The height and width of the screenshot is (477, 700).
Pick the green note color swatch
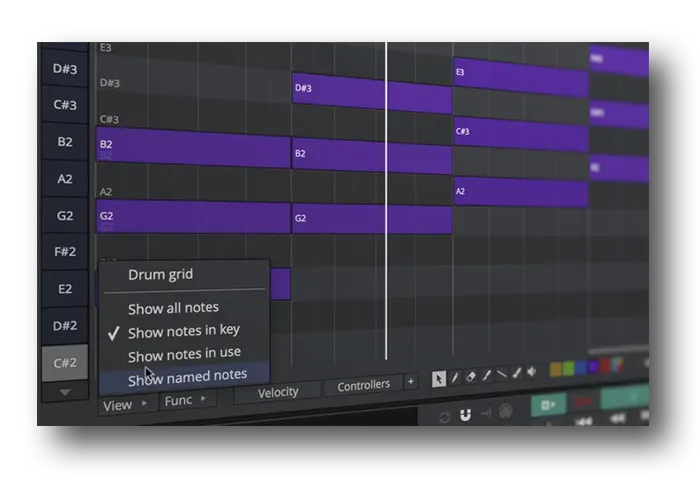click(568, 368)
